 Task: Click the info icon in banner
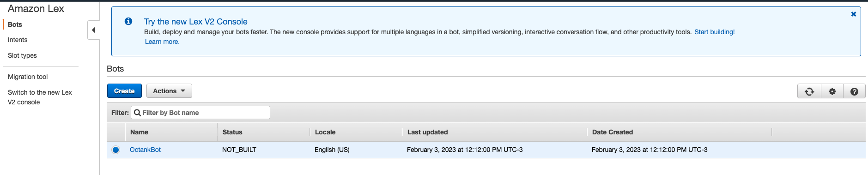[128, 21]
